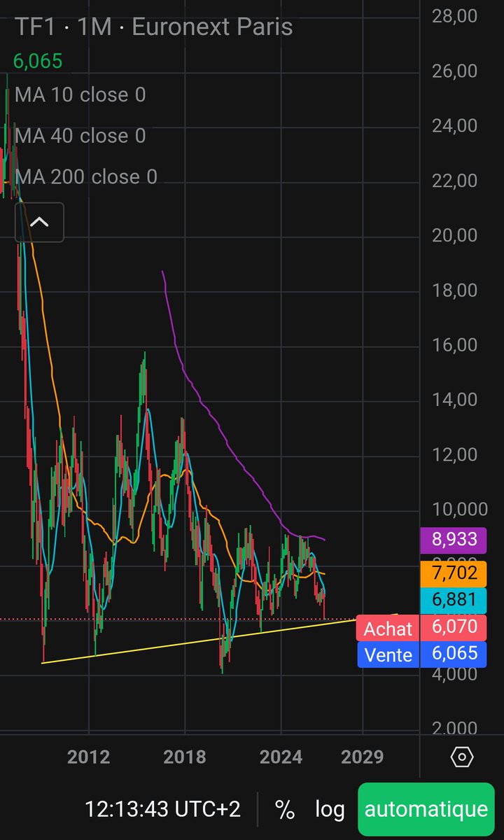Click the orange 7,702 MA price label

(x=453, y=573)
